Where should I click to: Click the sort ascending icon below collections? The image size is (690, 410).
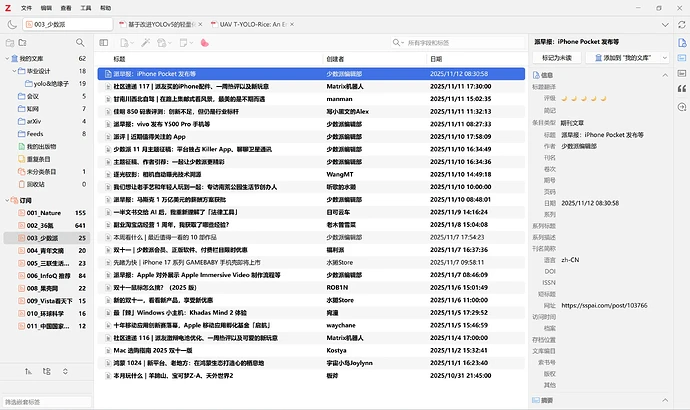coord(28,371)
